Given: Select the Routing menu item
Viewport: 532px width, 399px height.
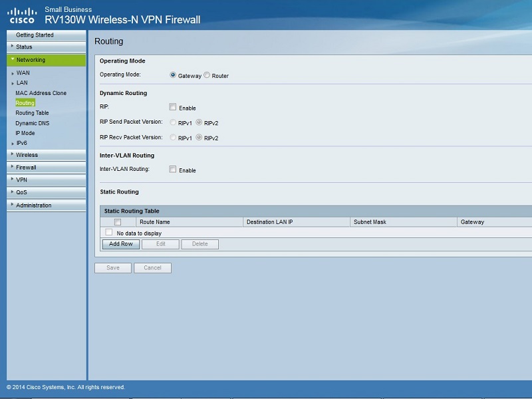Looking at the screenshot, I should [x=25, y=103].
